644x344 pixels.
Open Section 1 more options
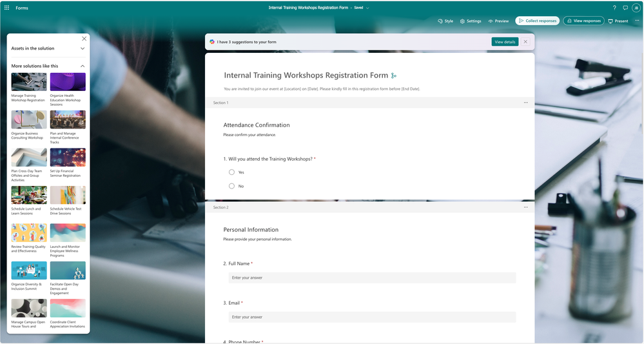pos(526,103)
